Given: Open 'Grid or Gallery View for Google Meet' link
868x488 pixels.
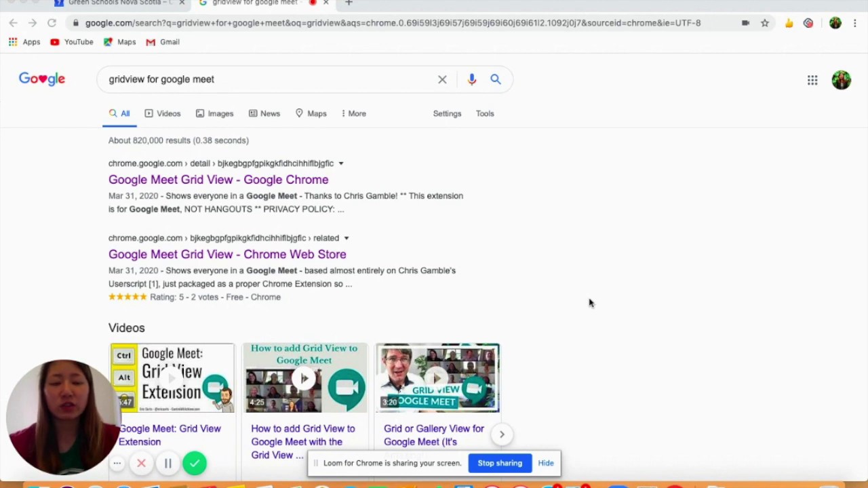Looking at the screenshot, I should pos(434,435).
